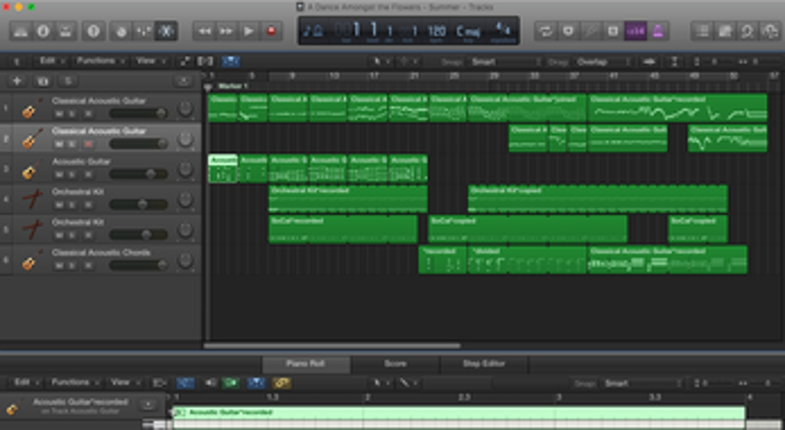The height and width of the screenshot is (430, 785).
Task: Click the Duplicate Track button
Action: click(43, 81)
